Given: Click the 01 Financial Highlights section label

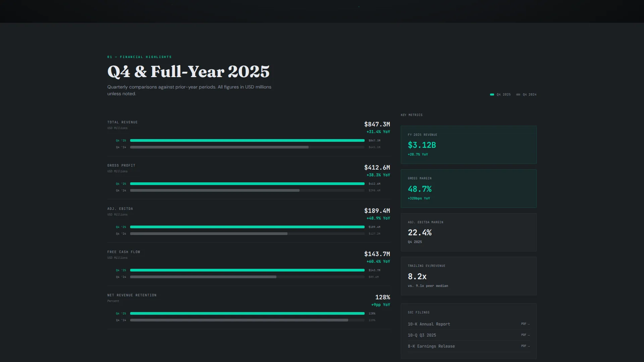Looking at the screenshot, I should click(x=140, y=57).
